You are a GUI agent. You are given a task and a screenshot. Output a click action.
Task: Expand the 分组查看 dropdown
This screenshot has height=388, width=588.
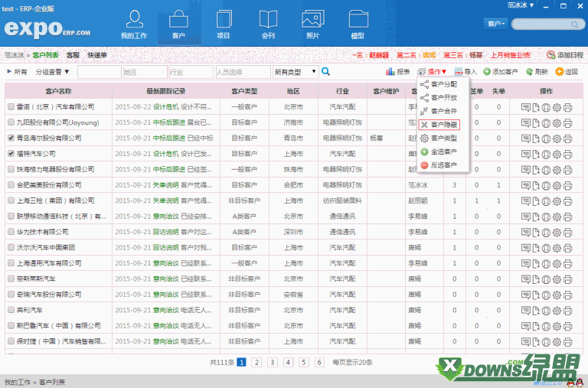point(53,72)
